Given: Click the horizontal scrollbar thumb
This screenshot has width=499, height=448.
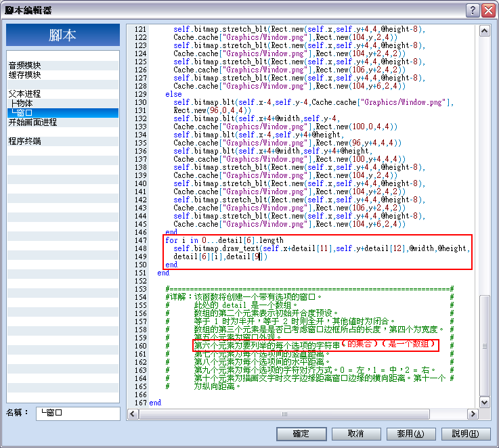Looking at the screenshot, I should 284,414.
